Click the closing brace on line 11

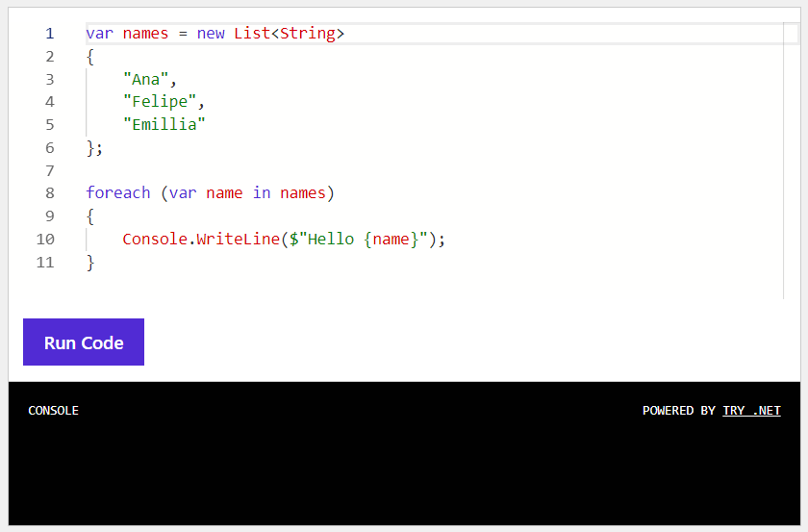coord(90,263)
